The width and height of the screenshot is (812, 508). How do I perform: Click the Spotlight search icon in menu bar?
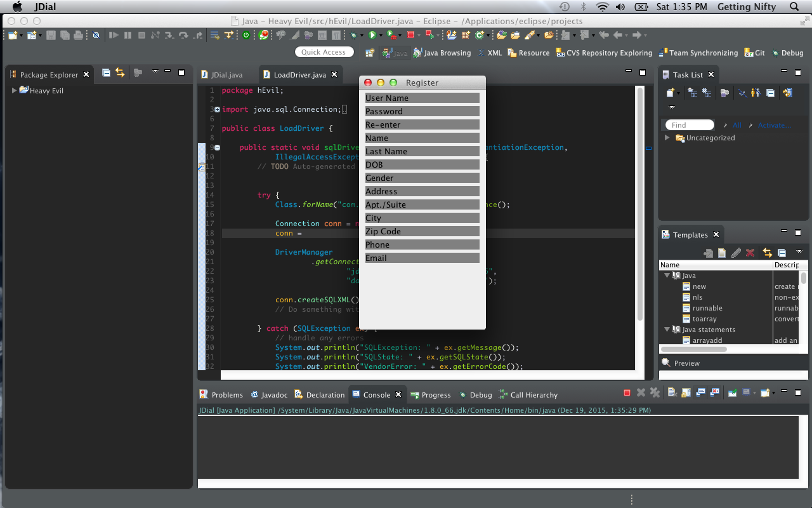click(794, 7)
